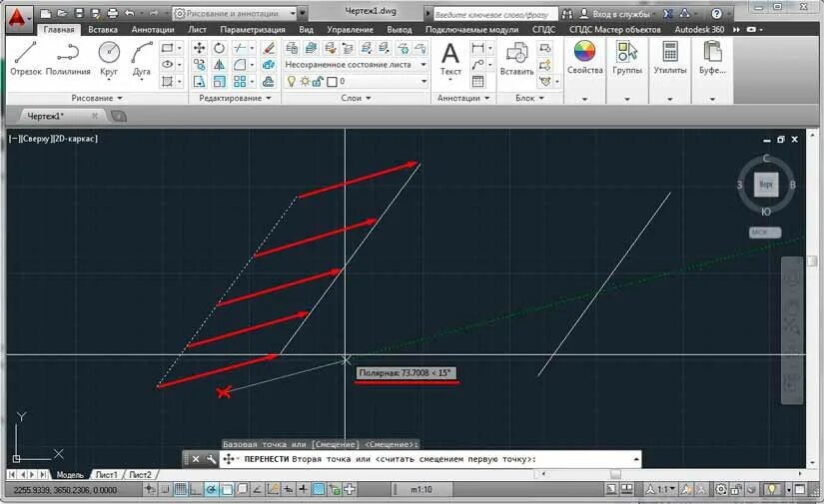Click the Вставить block insert icon

pyautogui.click(x=516, y=59)
